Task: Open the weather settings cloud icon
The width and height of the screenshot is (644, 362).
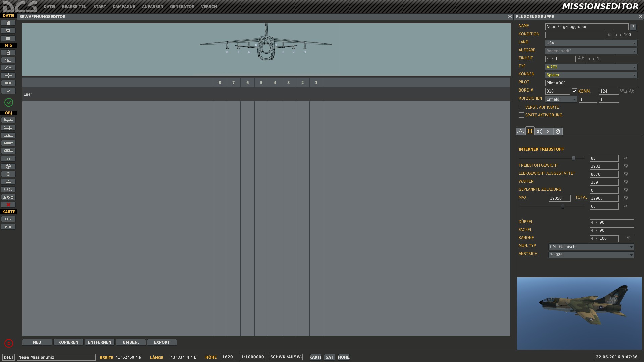Action: coord(8,60)
